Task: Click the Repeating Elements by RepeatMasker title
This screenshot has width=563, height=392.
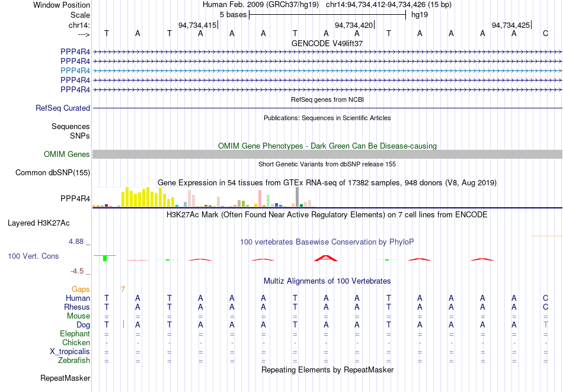Action: pyautogui.click(x=328, y=369)
